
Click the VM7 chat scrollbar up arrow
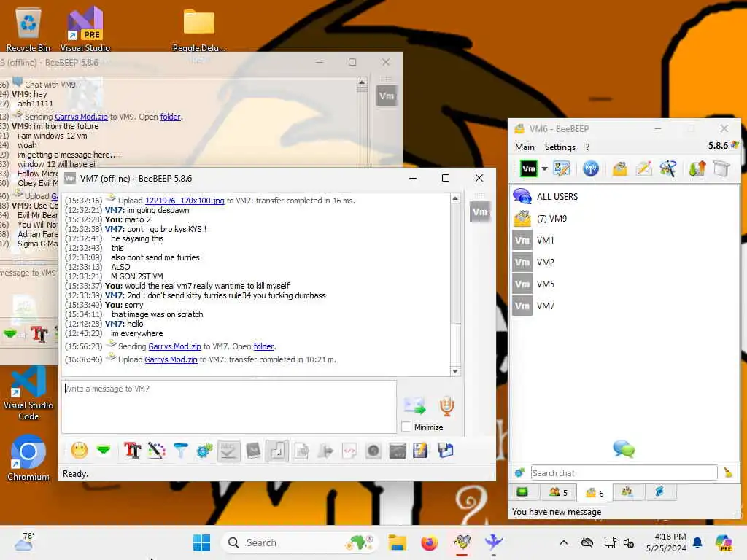(455, 198)
